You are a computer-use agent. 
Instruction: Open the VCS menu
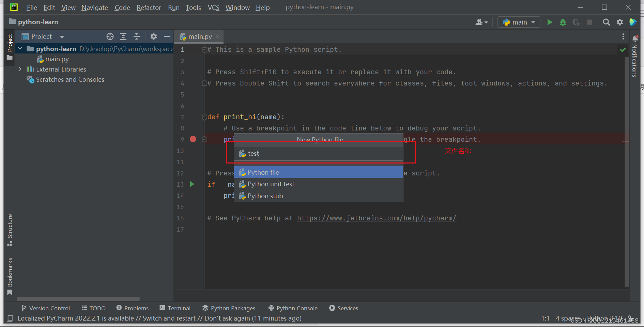pyautogui.click(x=214, y=7)
